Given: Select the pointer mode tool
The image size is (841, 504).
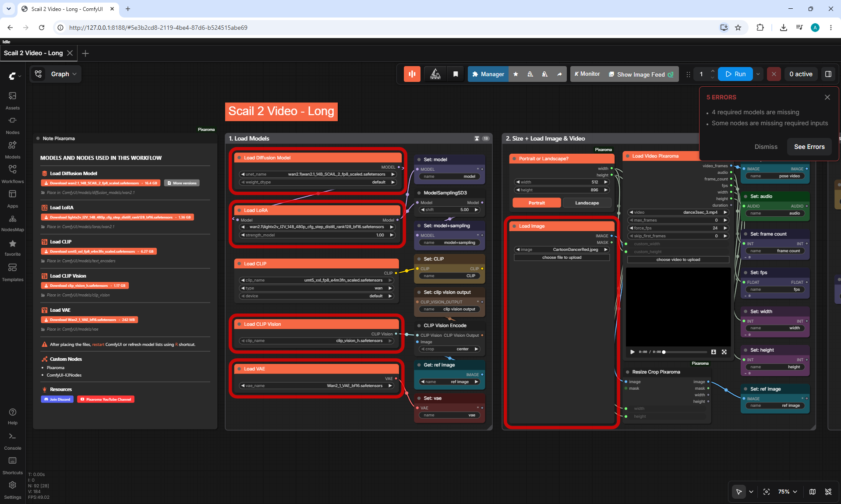Looking at the screenshot, I should (x=739, y=492).
